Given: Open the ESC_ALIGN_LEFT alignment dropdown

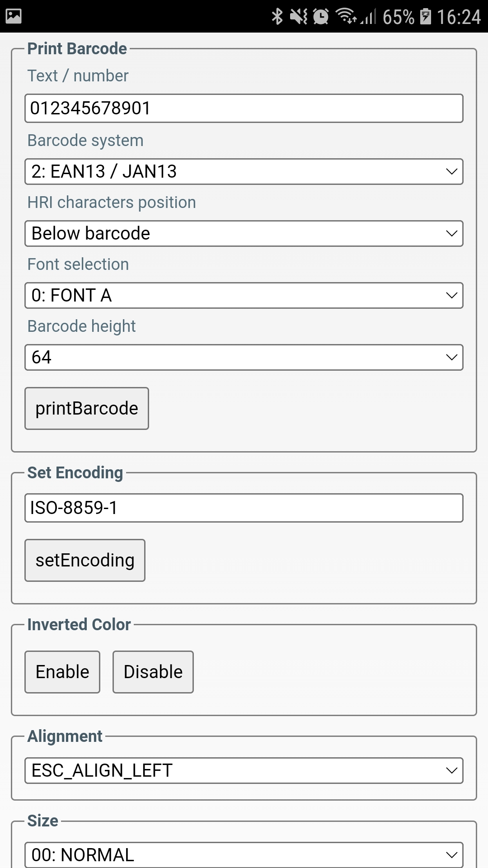Looking at the screenshot, I should coord(244,770).
